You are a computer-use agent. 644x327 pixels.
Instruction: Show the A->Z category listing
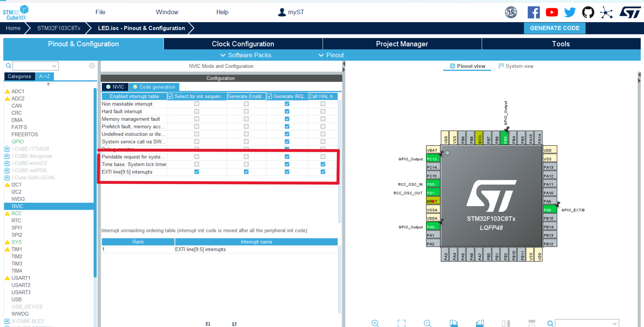coord(45,76)
